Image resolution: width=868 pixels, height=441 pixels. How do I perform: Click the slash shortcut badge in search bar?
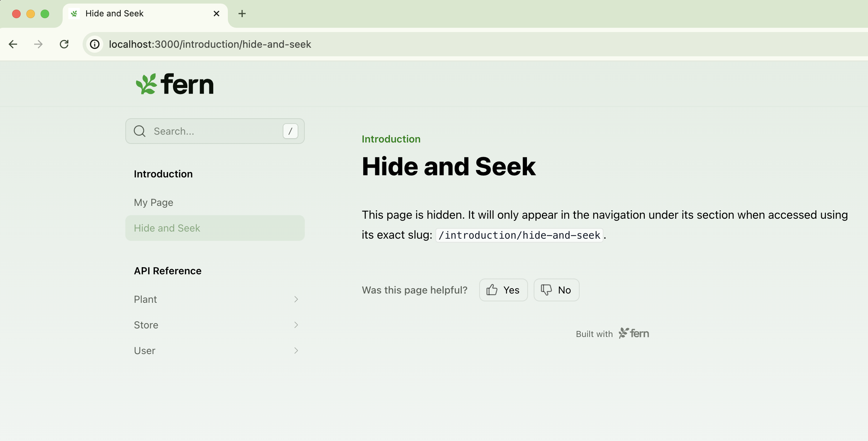tap(290, 131)
